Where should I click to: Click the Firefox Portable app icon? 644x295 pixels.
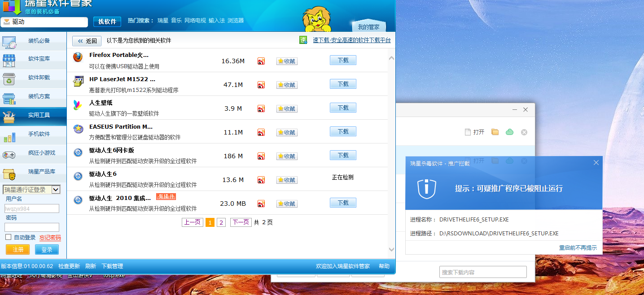(x=78, y=57)
